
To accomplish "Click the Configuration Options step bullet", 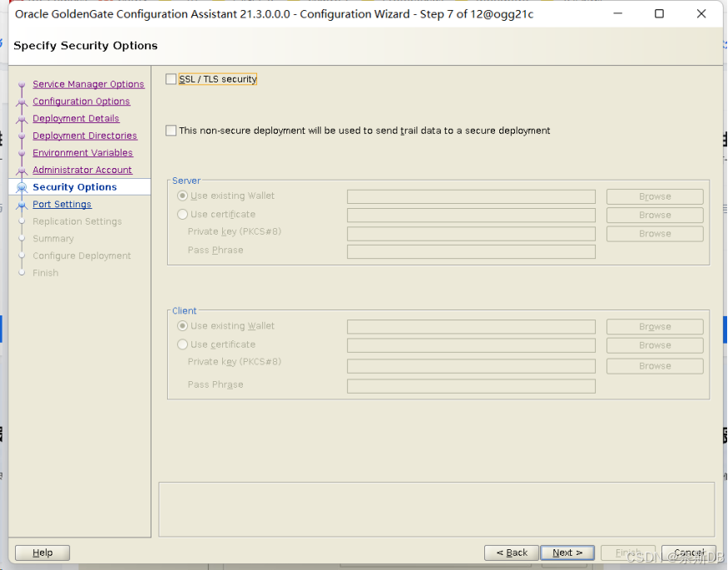I will click(22, 102).
